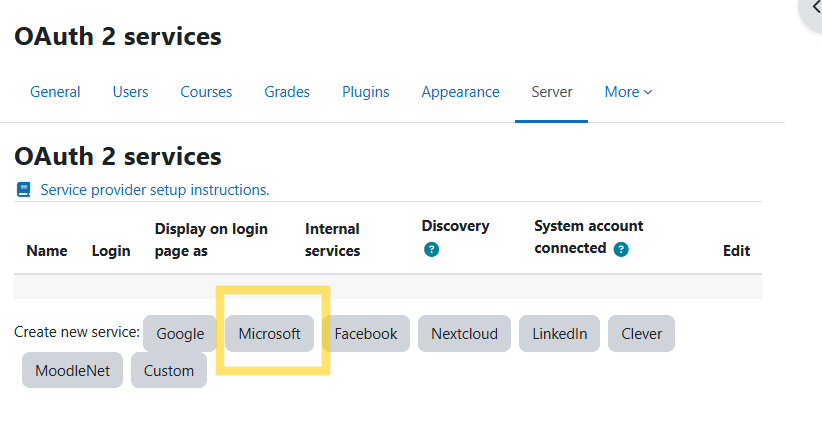The image size is (822, 437).
Task: Select the Grades tab
Action: [287, 92]
